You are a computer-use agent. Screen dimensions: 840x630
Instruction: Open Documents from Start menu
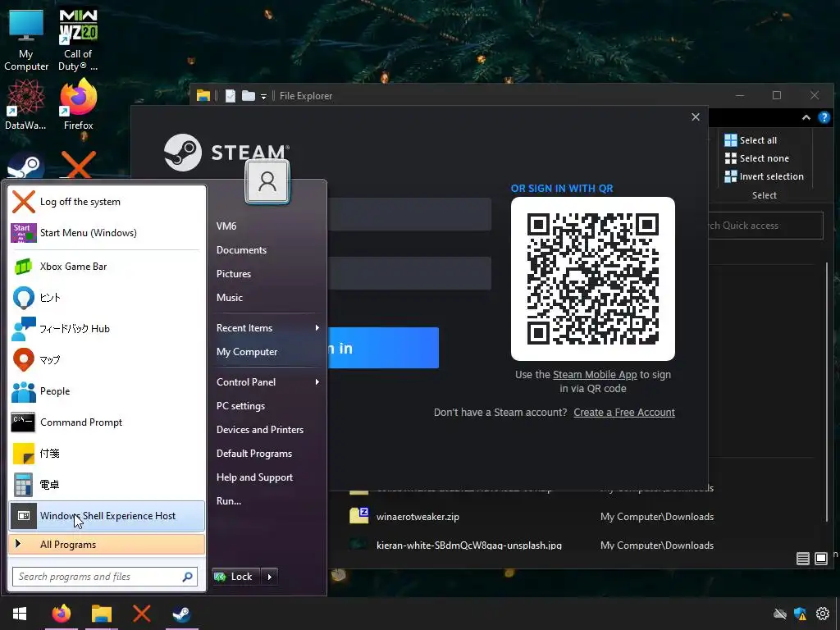[267, 250]
